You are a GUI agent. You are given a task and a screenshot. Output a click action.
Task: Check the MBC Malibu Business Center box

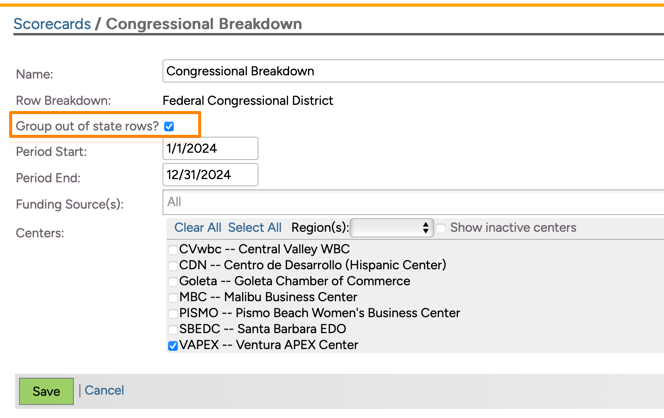point(173,298)
